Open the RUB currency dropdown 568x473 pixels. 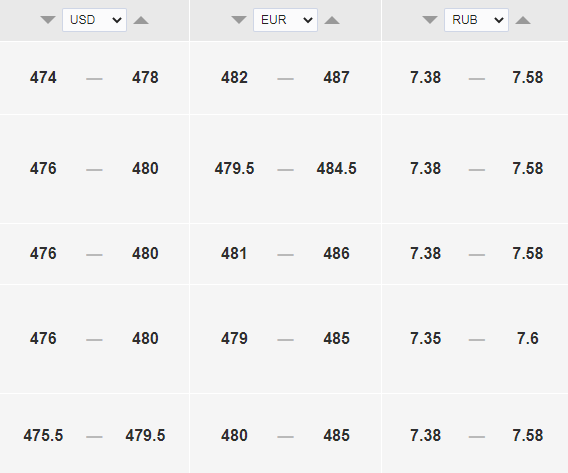(476, 20)
